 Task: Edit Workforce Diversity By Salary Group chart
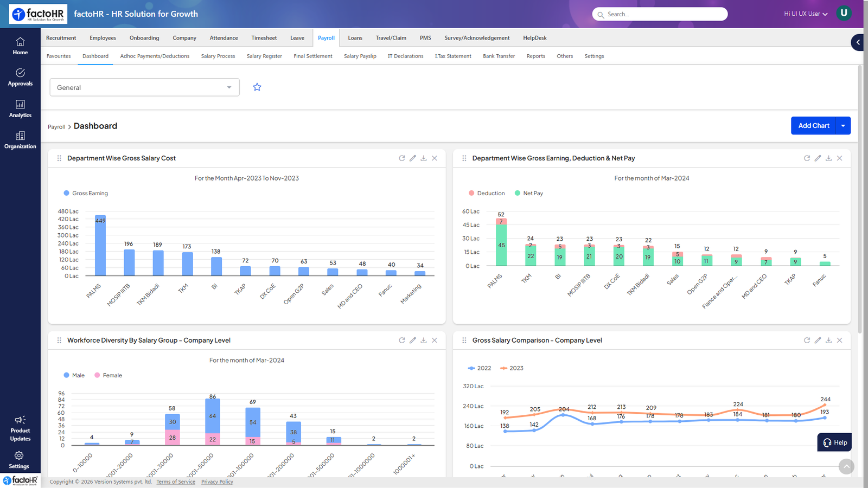coord(413,341)
